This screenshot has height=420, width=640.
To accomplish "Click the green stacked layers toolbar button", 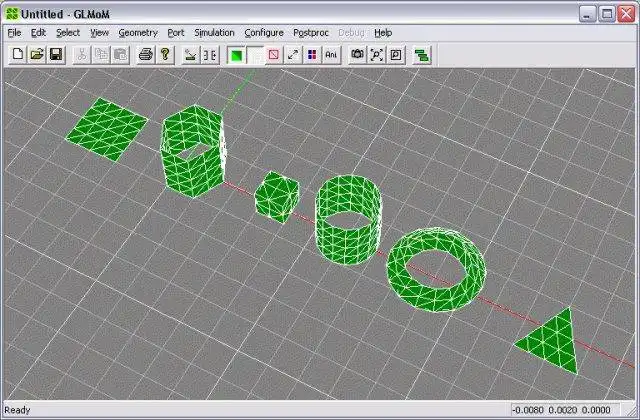I will click(422, 55).
